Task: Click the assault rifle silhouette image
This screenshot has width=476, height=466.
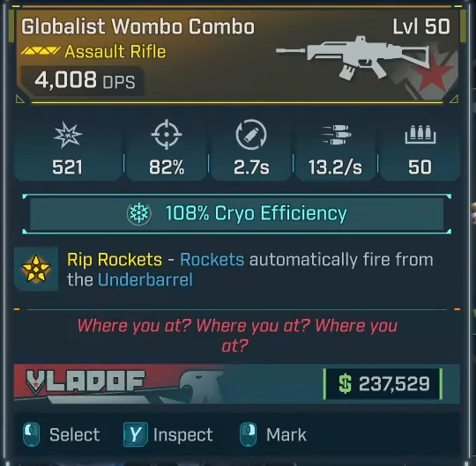Action: [353, 57]
